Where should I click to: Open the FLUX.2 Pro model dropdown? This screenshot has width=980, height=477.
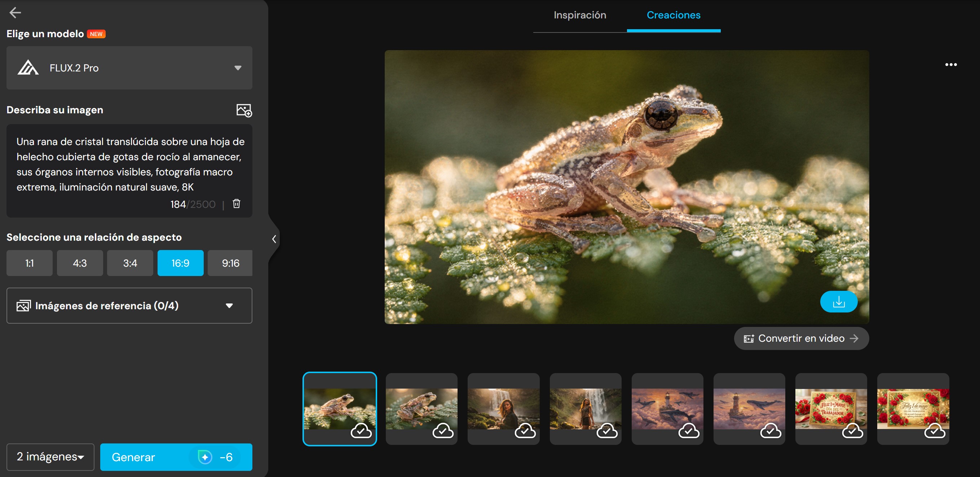129,68
